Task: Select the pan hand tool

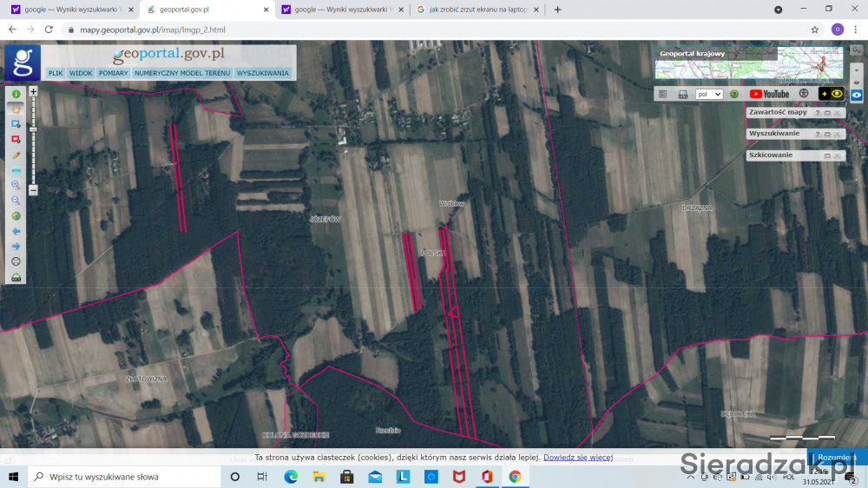Action: coord(16,109)
